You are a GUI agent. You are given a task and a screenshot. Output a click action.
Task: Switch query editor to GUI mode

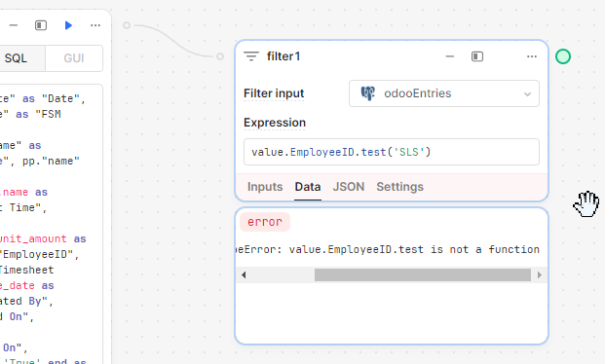coord(74,58)
